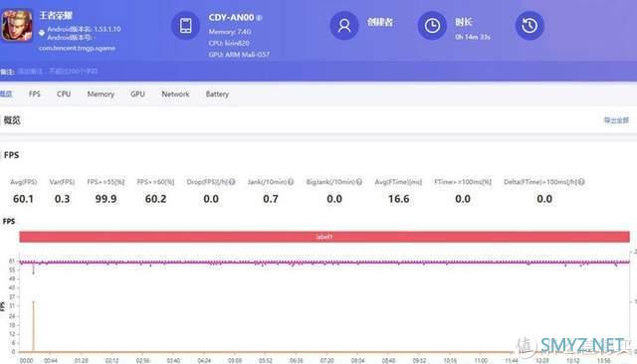Click the Jank value 0.7
This screenshot has height=364, width=637.
(x=271, y=199)
